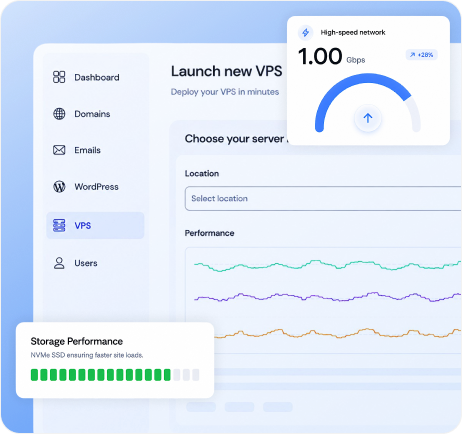Click the WordPress logo icon
Image resolution: width=462 pixels, height=434 pixels.
[59, 186]
